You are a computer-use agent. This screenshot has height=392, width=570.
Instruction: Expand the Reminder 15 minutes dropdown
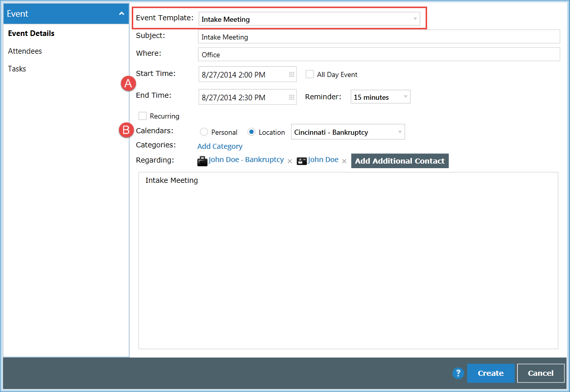click(x=380, y=97)
